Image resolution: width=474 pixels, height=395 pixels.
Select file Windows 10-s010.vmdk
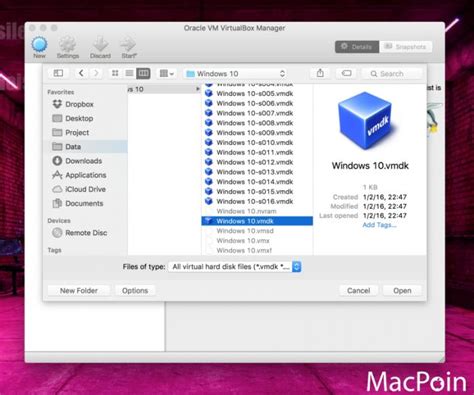pos(257,142)
